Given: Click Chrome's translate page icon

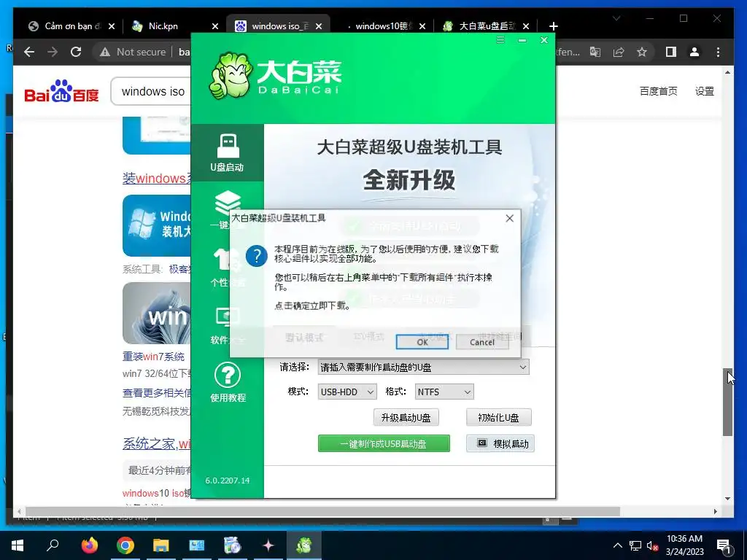Looking at the screenshot, I should pos(595,52).
